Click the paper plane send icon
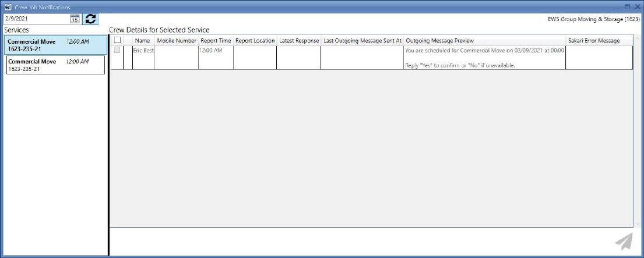644x258 pixels. tap(623, 242)
